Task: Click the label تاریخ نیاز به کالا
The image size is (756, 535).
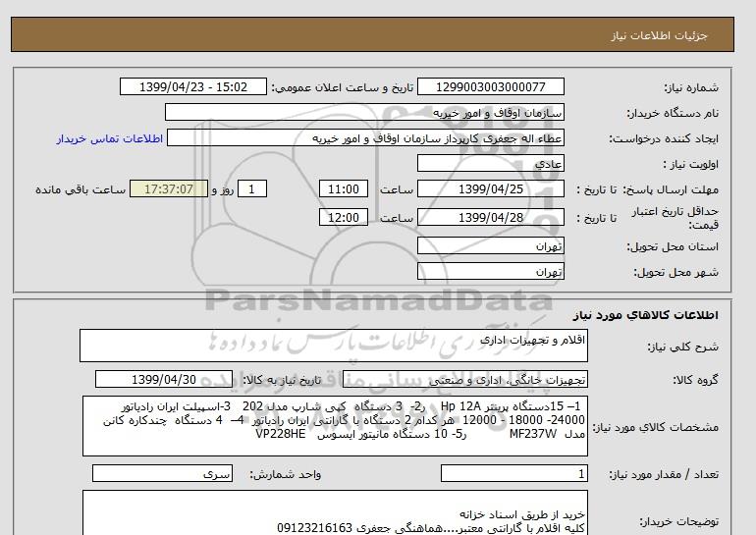Action: [282, 380]
